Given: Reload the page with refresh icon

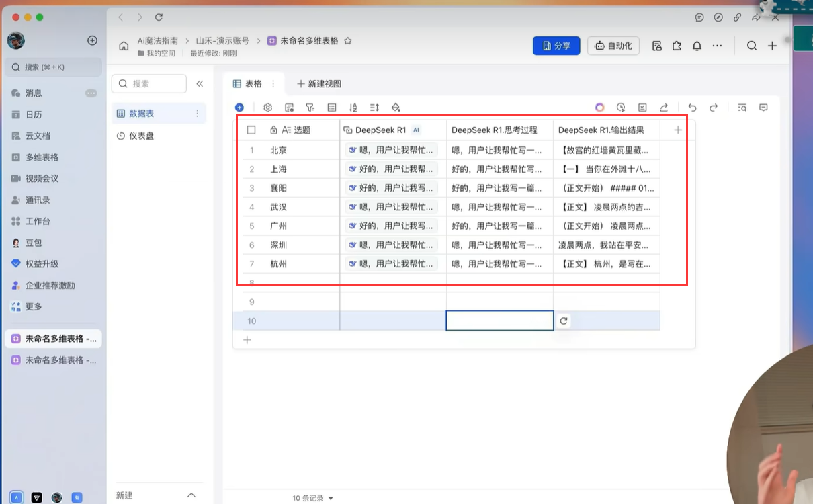Looking at the screenshot, I should click(159, 17).
